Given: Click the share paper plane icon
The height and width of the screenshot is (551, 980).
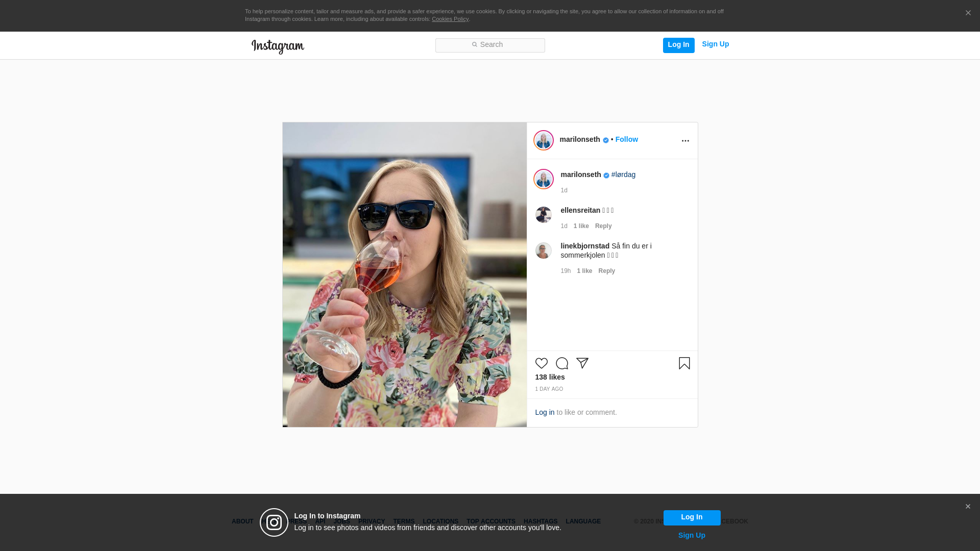Looking at the screenshot, I should tap(582, 363).
